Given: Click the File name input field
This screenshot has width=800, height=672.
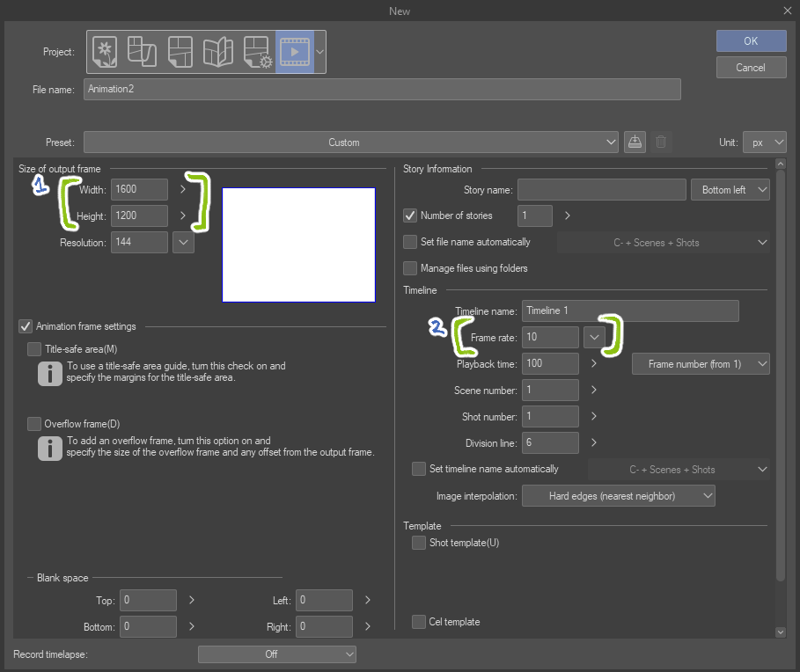Looking at the screenshot, I should coord(382,90).
